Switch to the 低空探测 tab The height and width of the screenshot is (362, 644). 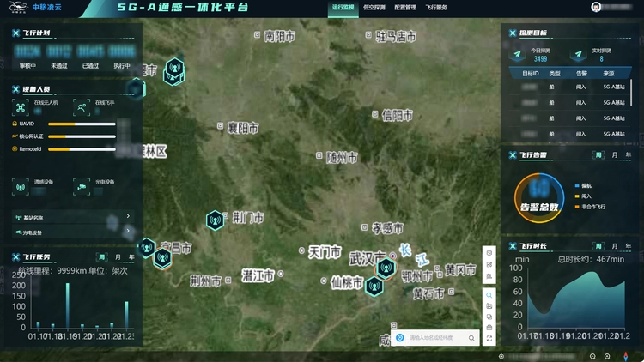(374, 7)
